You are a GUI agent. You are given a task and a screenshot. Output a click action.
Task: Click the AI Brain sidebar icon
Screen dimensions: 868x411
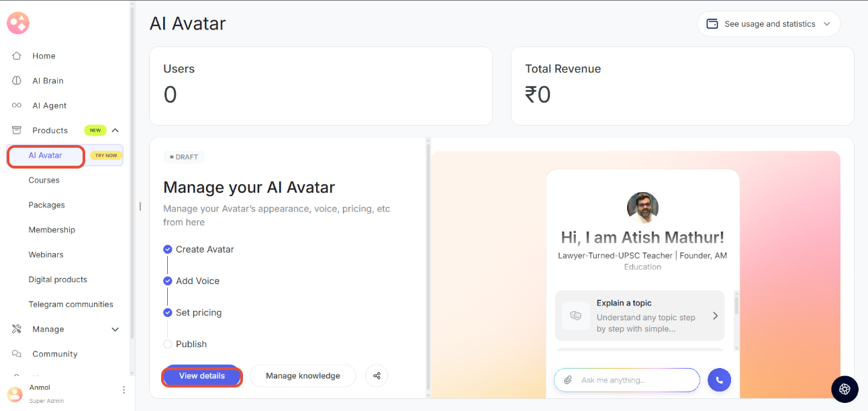coord(17,81)
